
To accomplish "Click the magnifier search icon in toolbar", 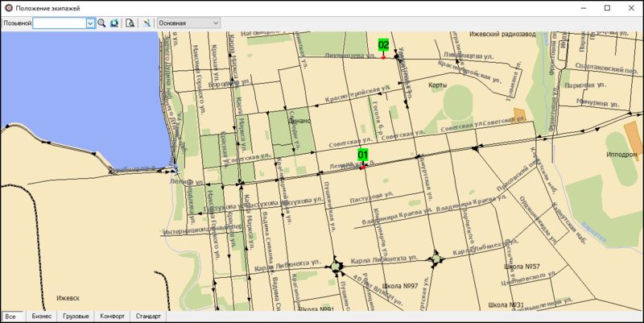I will point(102,23).
